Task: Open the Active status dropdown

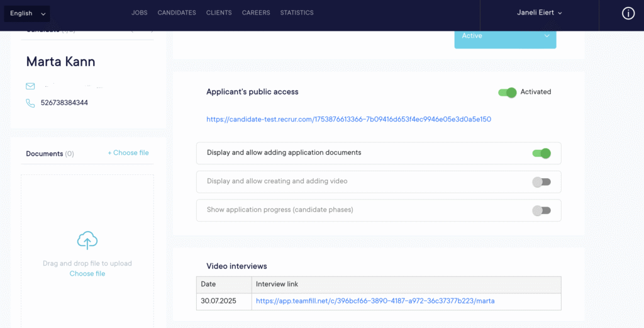Action: point(505,36)
